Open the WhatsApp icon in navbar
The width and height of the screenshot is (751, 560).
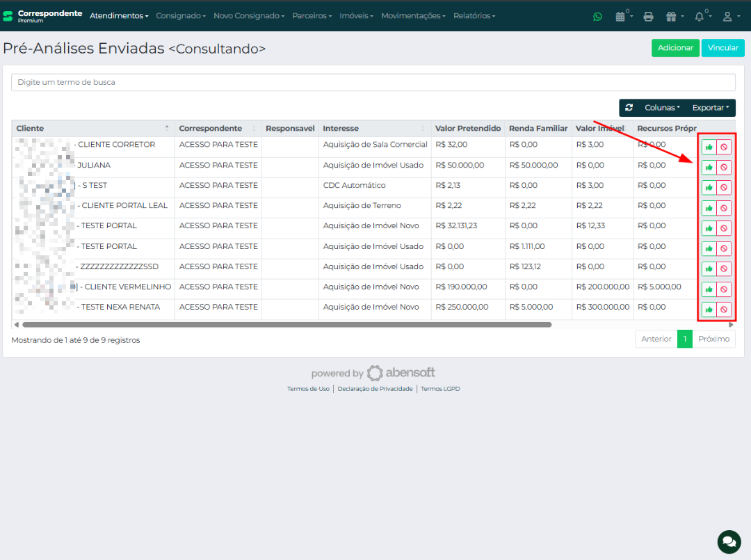click(x=597, y=16)
